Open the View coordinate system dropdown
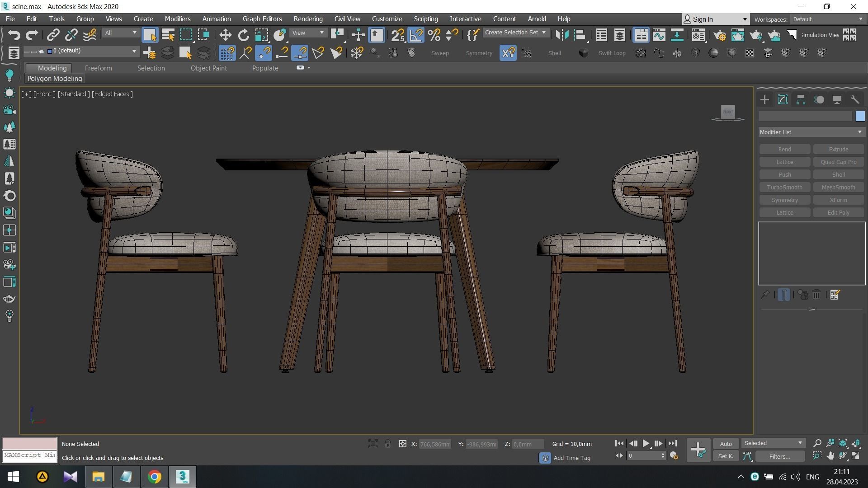Image resolution: width=868 pixels, height=488 pixels. (x=308, y=33)
